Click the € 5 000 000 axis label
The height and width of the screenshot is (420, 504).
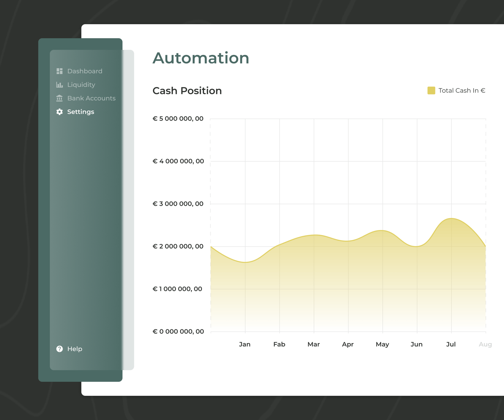pyautogui.click(x=178, y=118)
